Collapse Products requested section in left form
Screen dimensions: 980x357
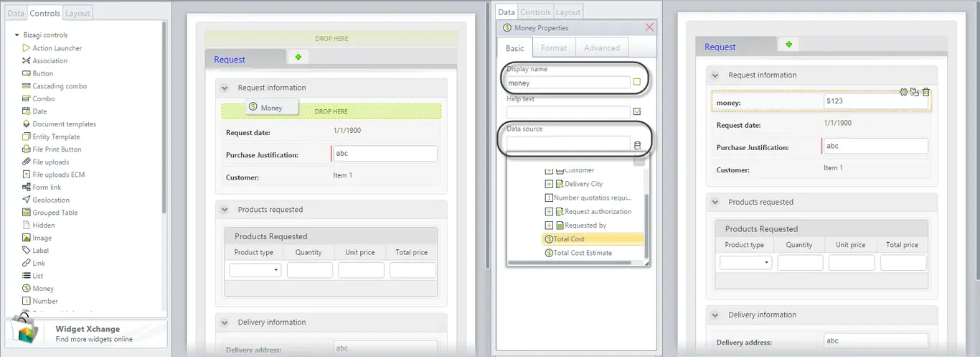[x=224, y=210]
